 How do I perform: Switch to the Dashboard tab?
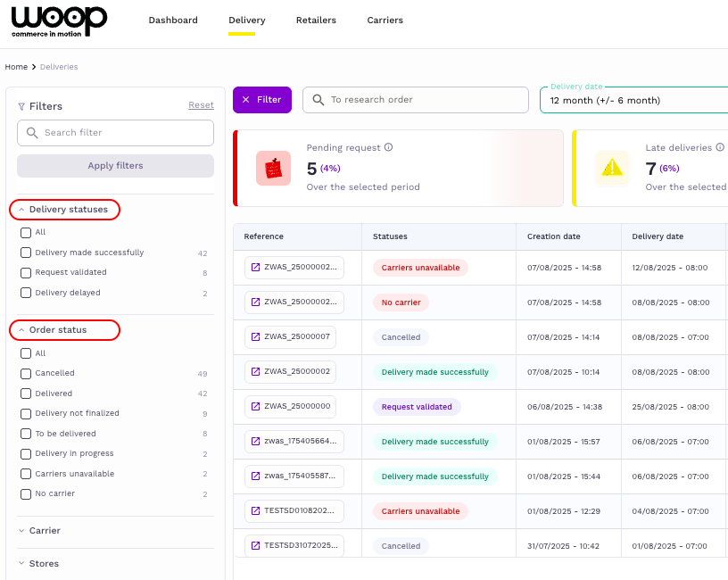click(173, 21)
